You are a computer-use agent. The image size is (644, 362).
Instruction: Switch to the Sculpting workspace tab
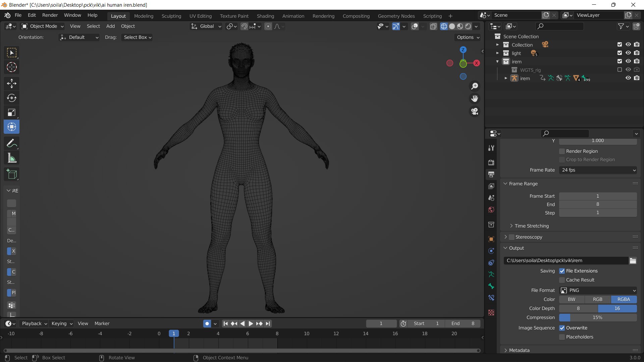coord(171,16)
